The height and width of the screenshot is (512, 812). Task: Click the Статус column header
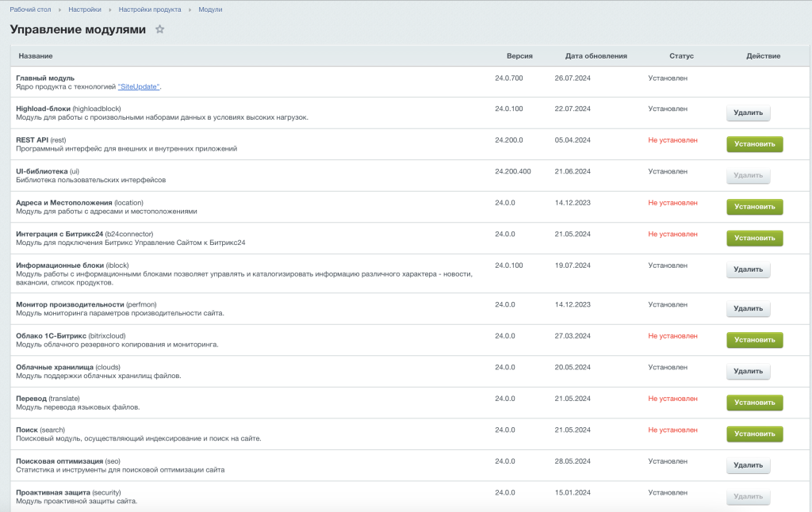tap(681, 56)
